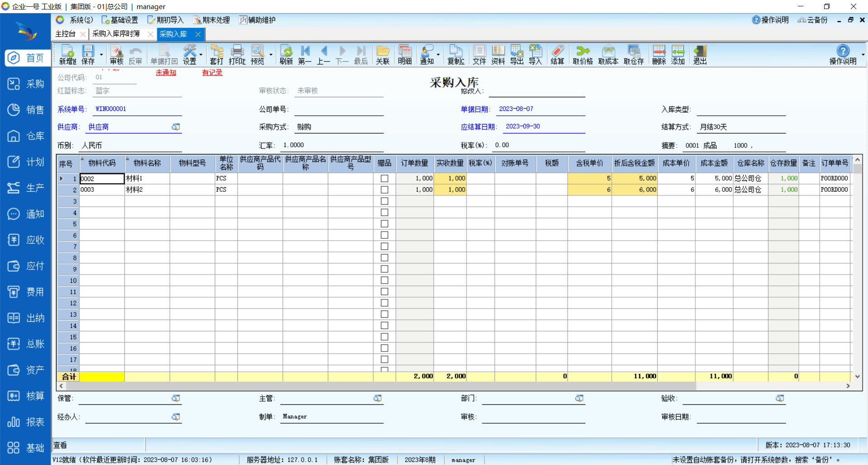The image size is (868, 465).
Task: Click the 新增 (New) toolbar icon
Action: click(x=67, y=55)
